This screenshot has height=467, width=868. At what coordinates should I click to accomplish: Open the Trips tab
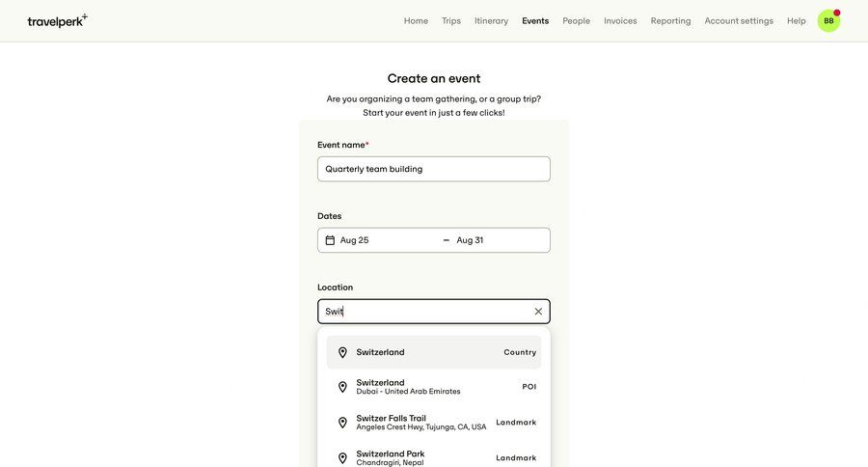point(451,20)
